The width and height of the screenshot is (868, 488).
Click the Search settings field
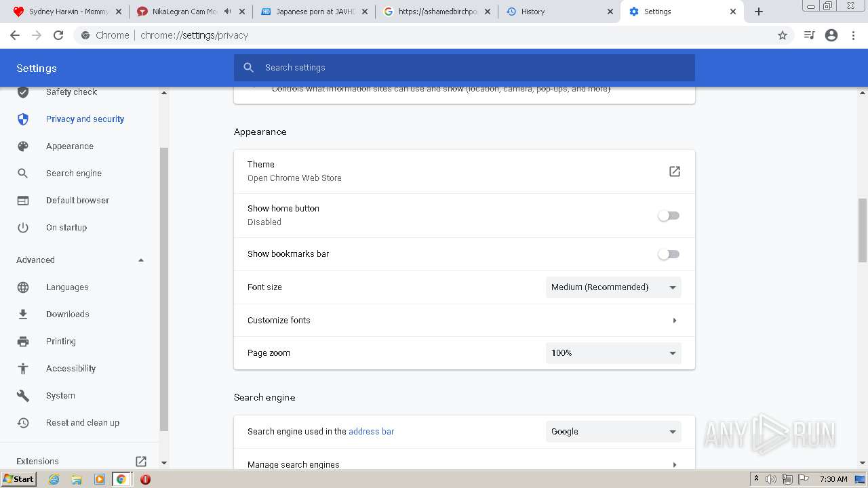click(x=465, y=68)
